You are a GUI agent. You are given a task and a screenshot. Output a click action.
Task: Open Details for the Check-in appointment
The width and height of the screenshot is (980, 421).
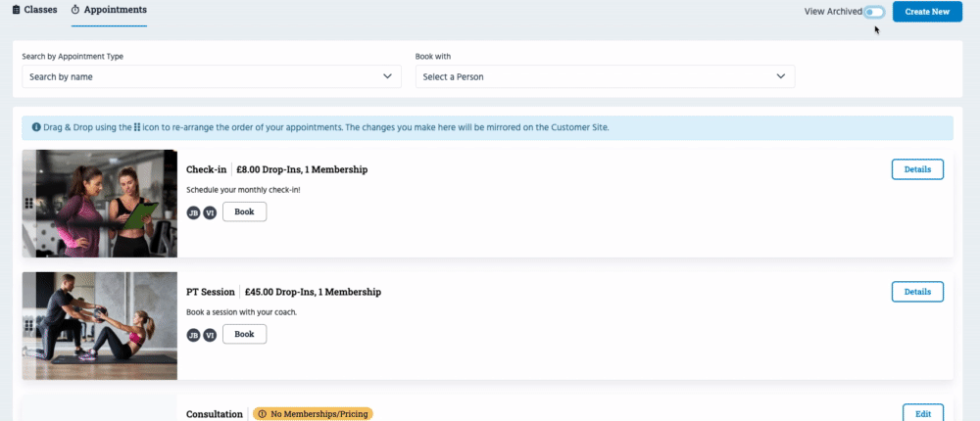[917, 169]
